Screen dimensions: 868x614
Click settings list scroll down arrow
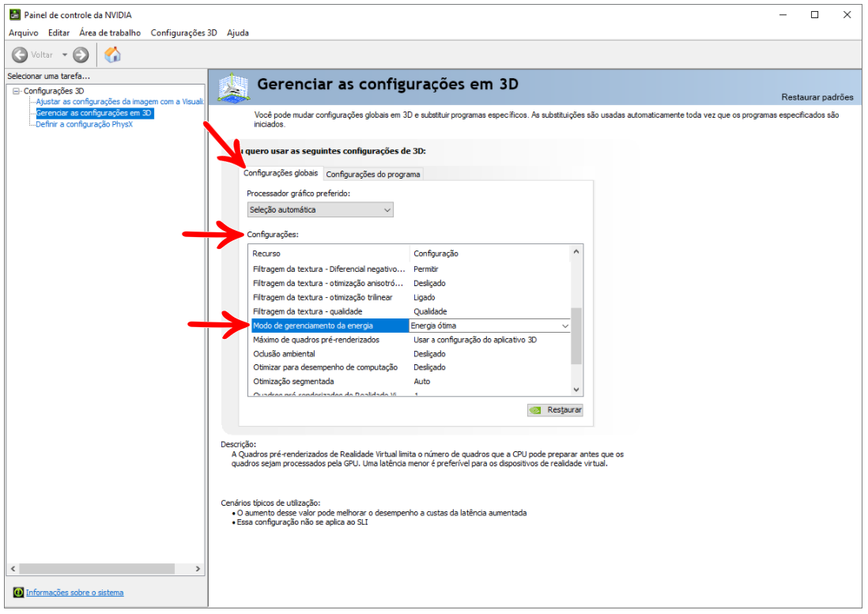coord(576,390)
